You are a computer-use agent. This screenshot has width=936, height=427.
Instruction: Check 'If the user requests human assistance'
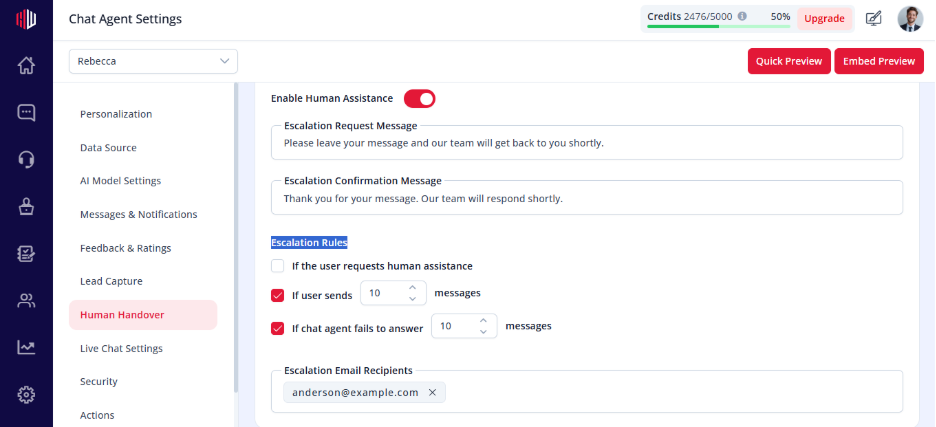(x=278, y=266)
